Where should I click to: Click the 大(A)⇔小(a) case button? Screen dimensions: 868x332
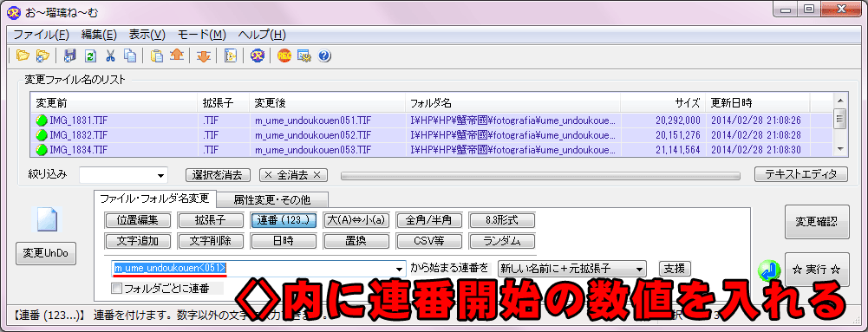(356, 219)
